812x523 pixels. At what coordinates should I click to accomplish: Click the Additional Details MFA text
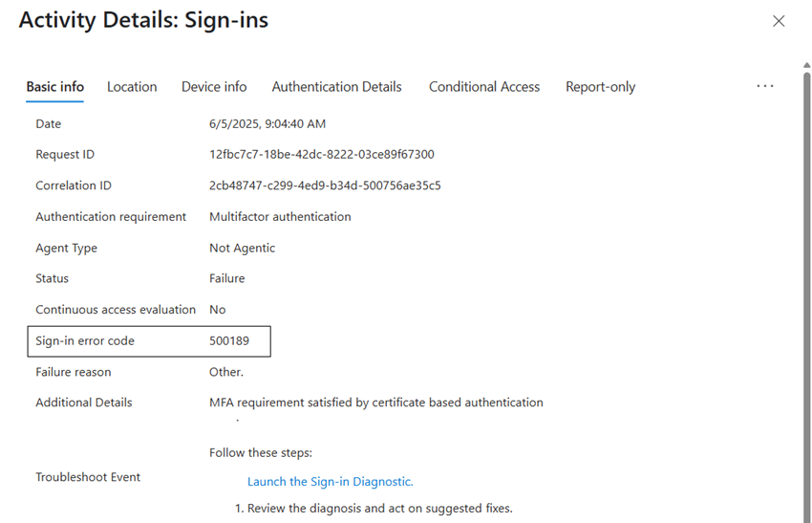coord(376,403)
